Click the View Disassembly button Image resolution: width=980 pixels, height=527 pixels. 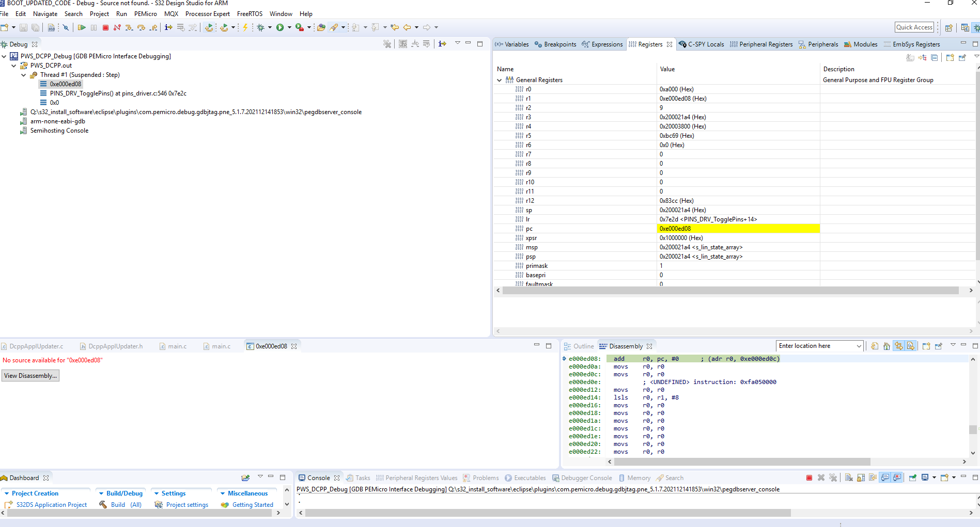(x=30, y=376)
